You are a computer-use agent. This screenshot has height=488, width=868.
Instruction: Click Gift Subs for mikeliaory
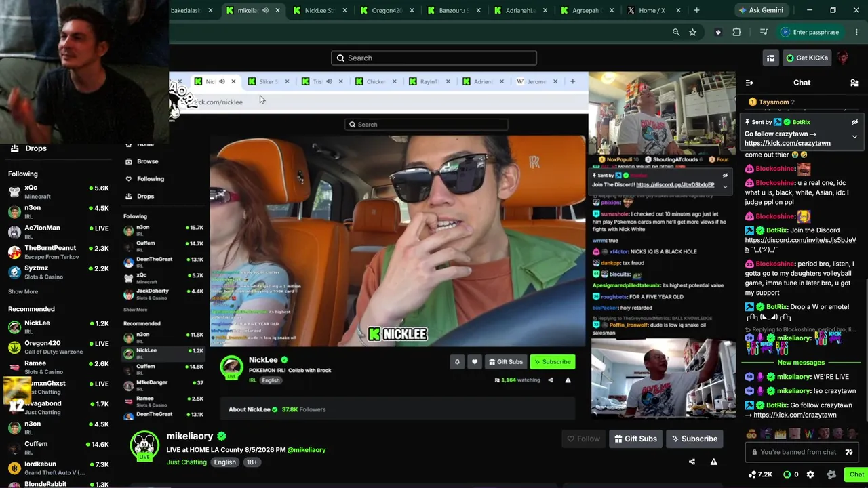635,439
